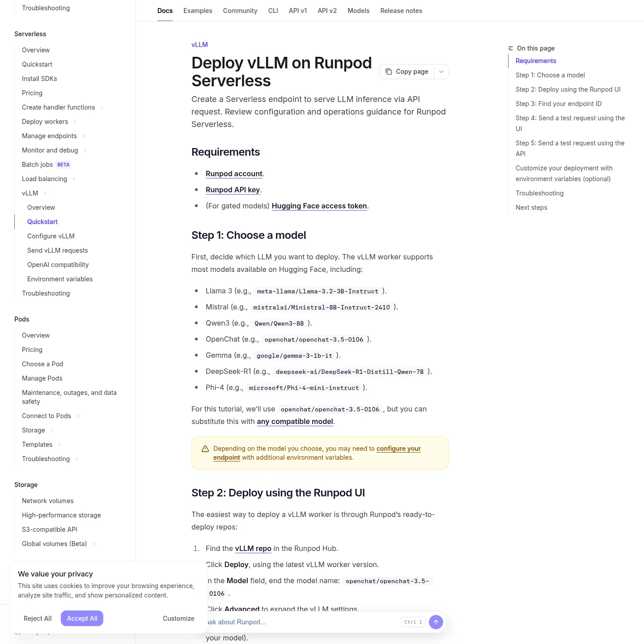644x644 pixels.
Task: Click the vLLM breadcrumb above title
Action: (199, 45)
